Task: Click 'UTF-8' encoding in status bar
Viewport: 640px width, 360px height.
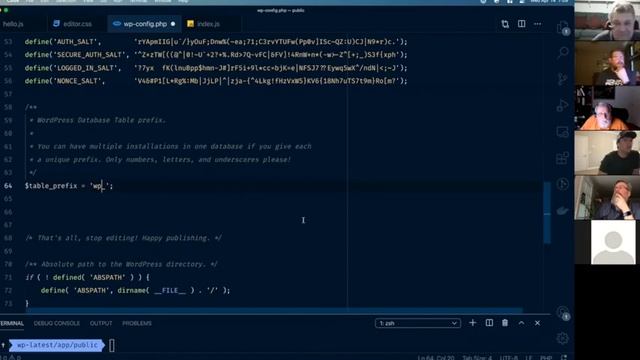Action: pyautogui.click(x=509, y=358)
